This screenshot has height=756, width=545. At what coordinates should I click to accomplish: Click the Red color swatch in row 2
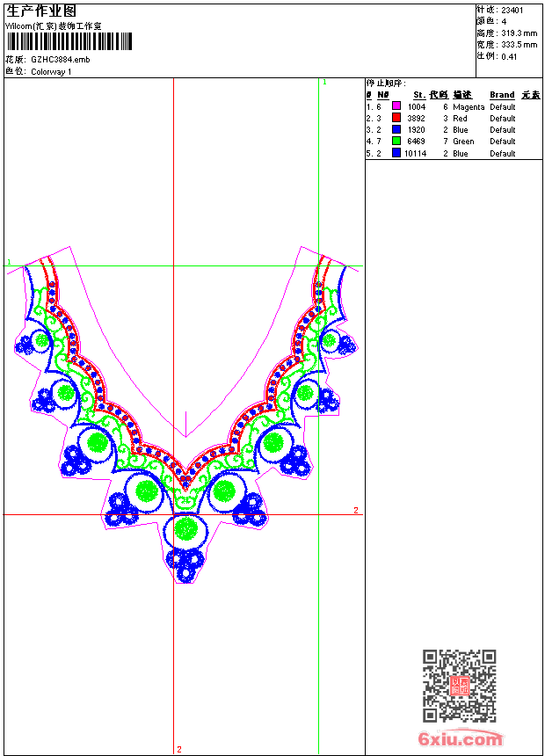[x=396, y=118]
